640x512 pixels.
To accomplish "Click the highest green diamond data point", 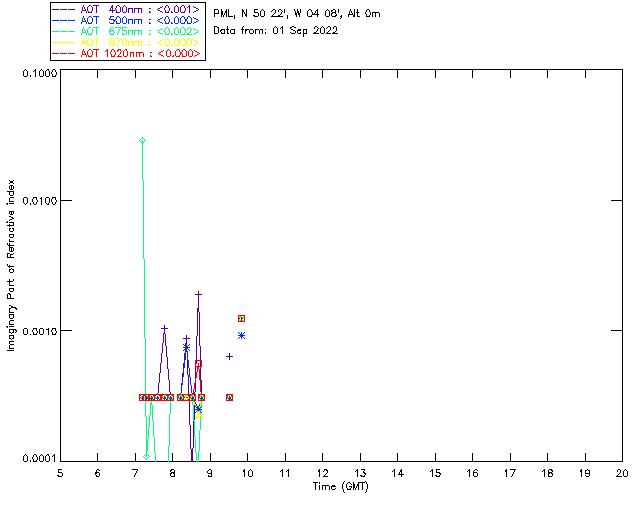I will (x=142, y=140).
